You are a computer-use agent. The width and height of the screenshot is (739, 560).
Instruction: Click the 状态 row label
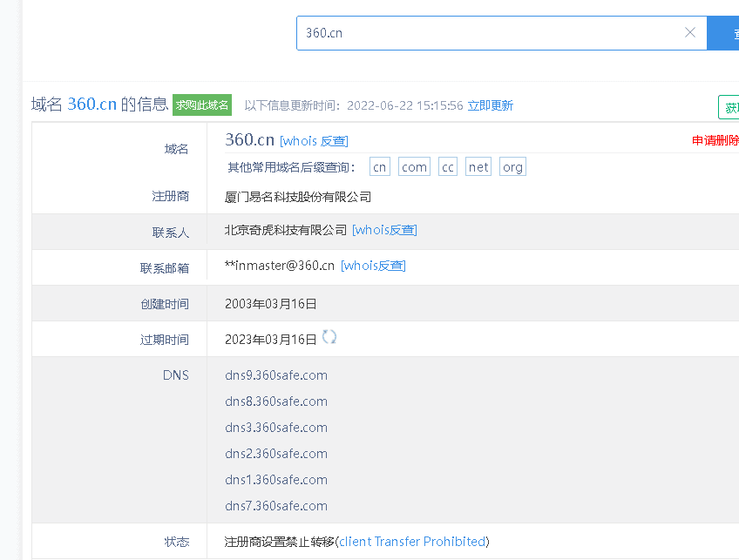(x=176, y=542)
